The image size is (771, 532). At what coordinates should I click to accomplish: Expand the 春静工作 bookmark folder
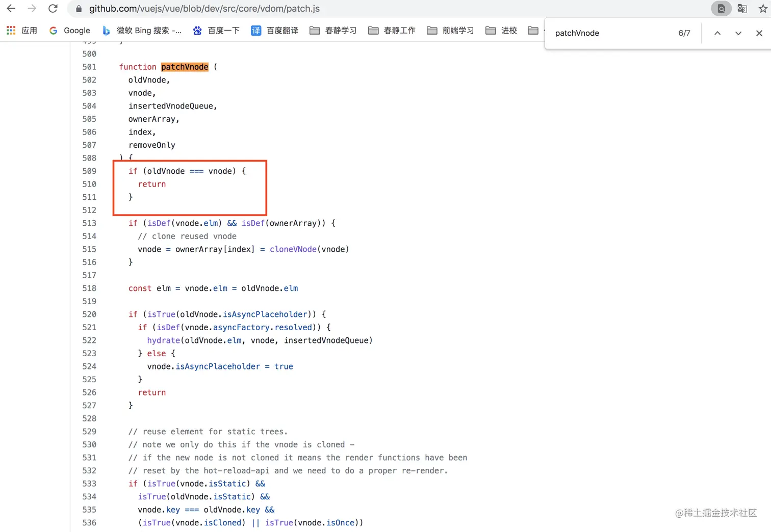pyautogui.click(x=392, y=31)
